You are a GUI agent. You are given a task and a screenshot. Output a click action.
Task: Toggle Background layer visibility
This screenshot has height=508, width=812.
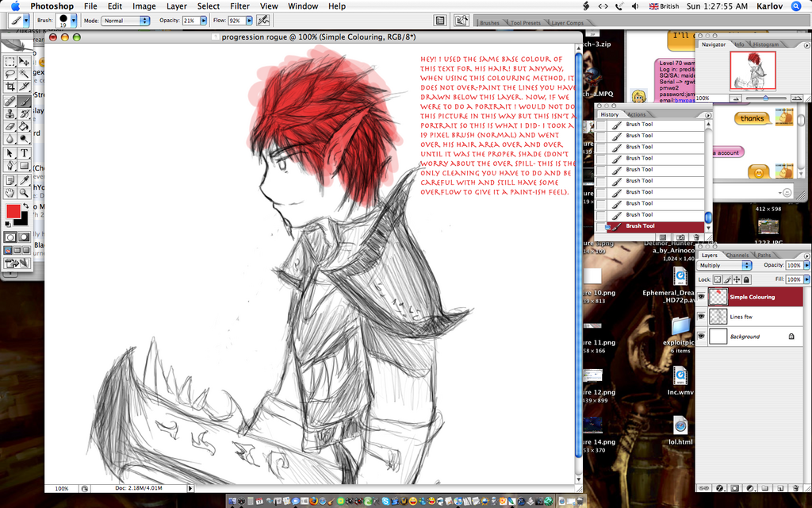(x=701, y=337)
